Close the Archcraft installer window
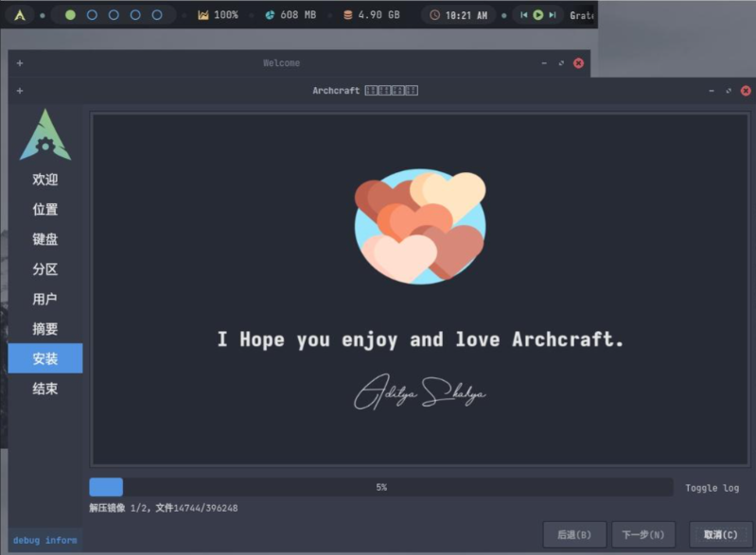 (746, 91)
